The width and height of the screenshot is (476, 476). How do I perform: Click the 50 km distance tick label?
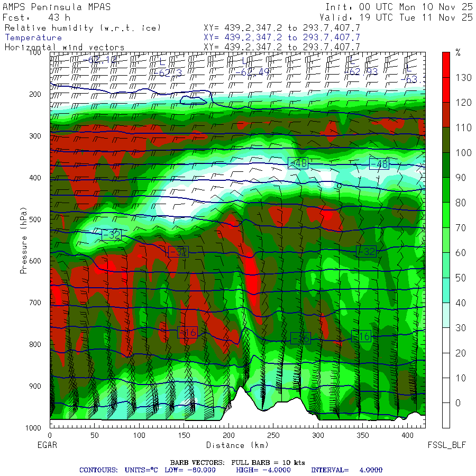[95, 435]
